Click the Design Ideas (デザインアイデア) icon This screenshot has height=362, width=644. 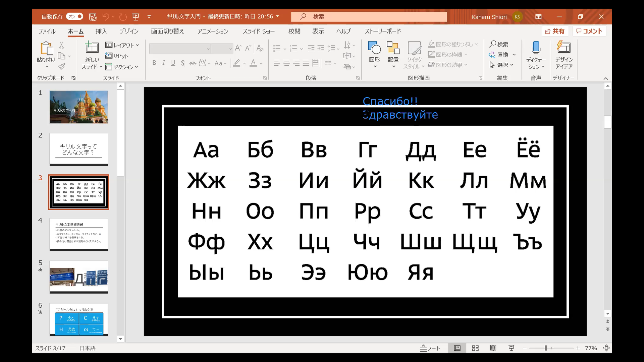[564, 47]
